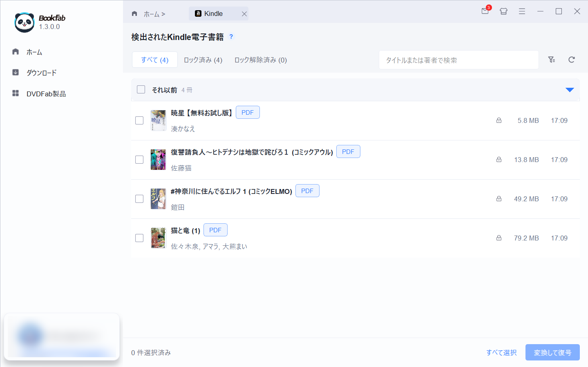Open the mail notifications icon
This screenshot has width=588, height=367.
click(x=485, y=11)
